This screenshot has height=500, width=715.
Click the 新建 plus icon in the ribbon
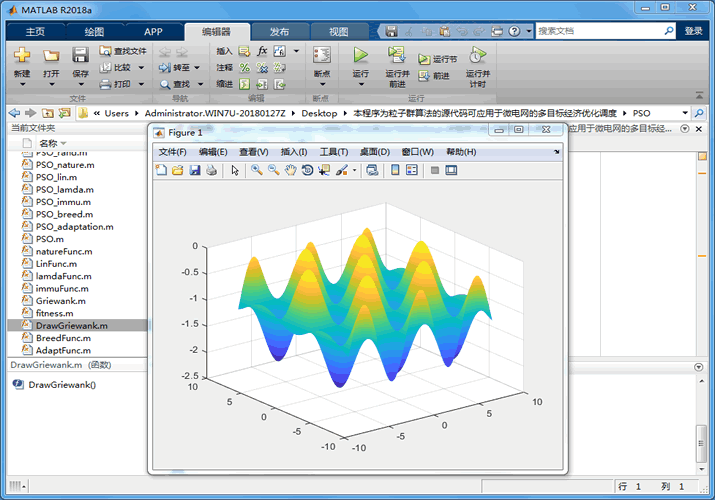(22, 55)
